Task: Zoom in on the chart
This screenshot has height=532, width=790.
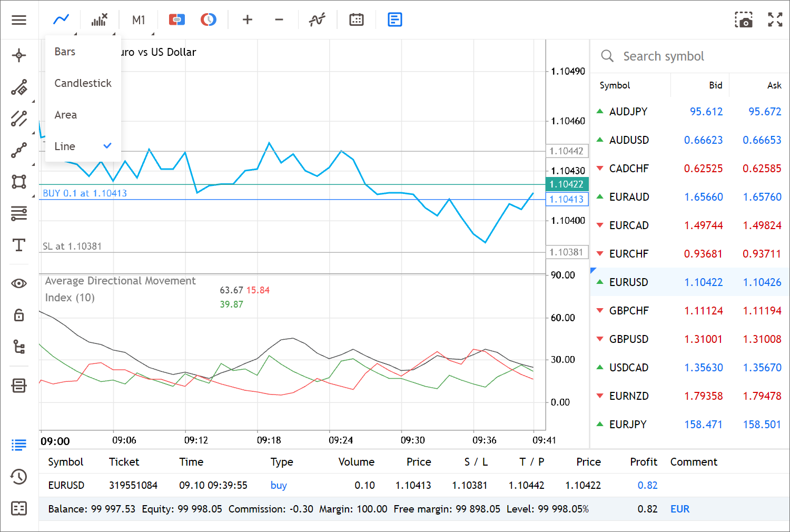Action: coord(247,19)
